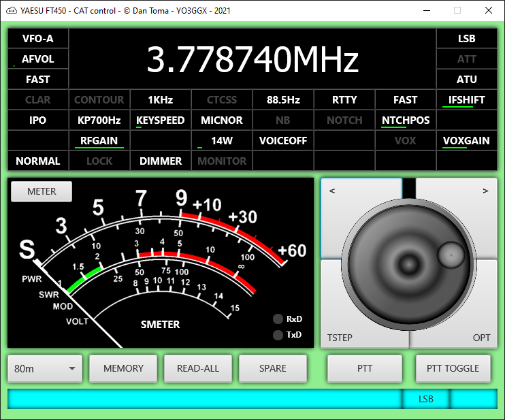Click the 3.778740MHz frequency display
The width and height of the screenshot is (505, 420).
[253, 59]
